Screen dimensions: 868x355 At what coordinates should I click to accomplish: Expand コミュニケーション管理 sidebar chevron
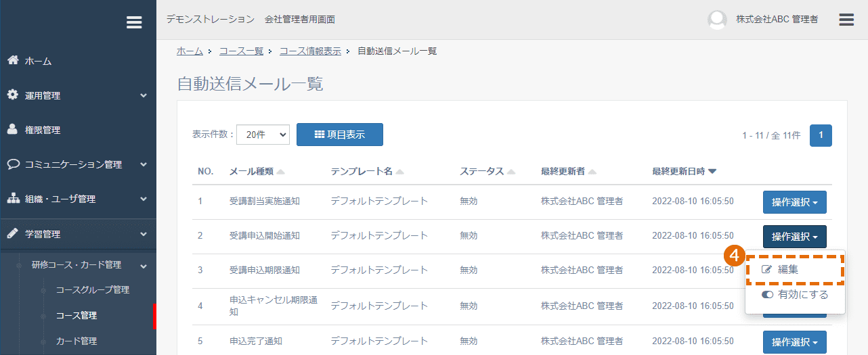pos(144,165)
